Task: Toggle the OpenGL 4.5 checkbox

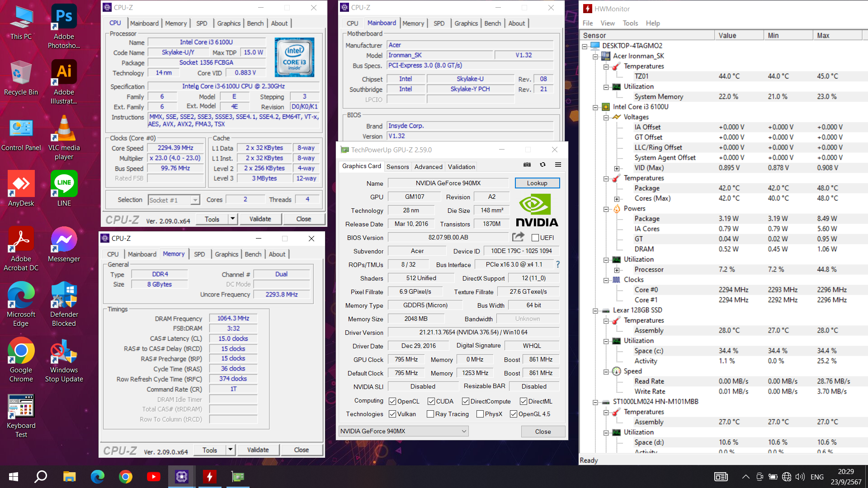Action: pos(514,414)
